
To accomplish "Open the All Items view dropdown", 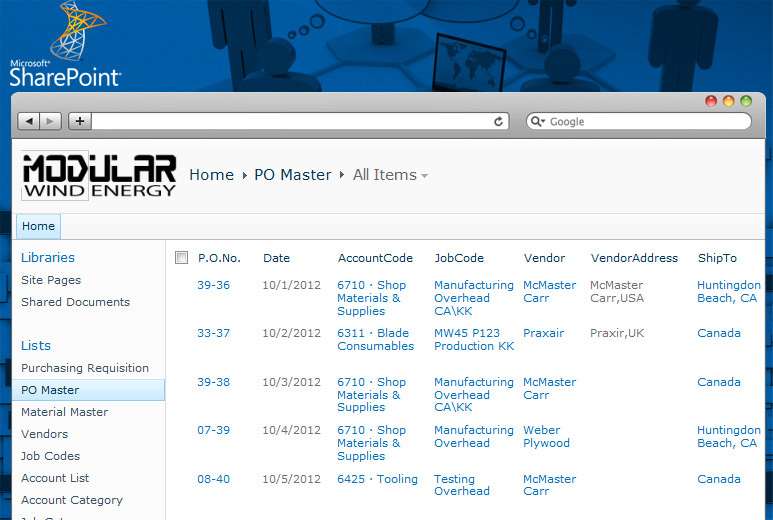I will 424,175.
